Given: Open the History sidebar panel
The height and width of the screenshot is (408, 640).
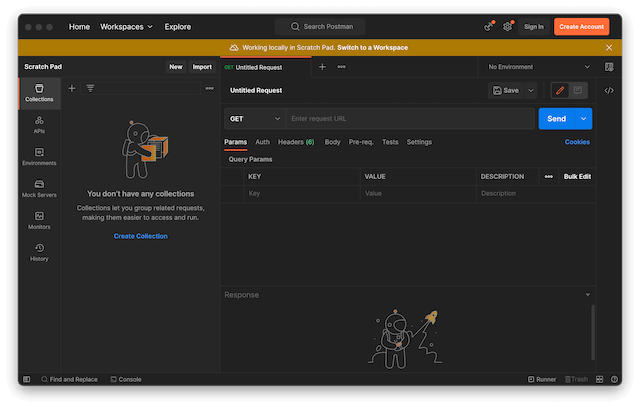Looking at the screenshot, I should coord(39,252).
